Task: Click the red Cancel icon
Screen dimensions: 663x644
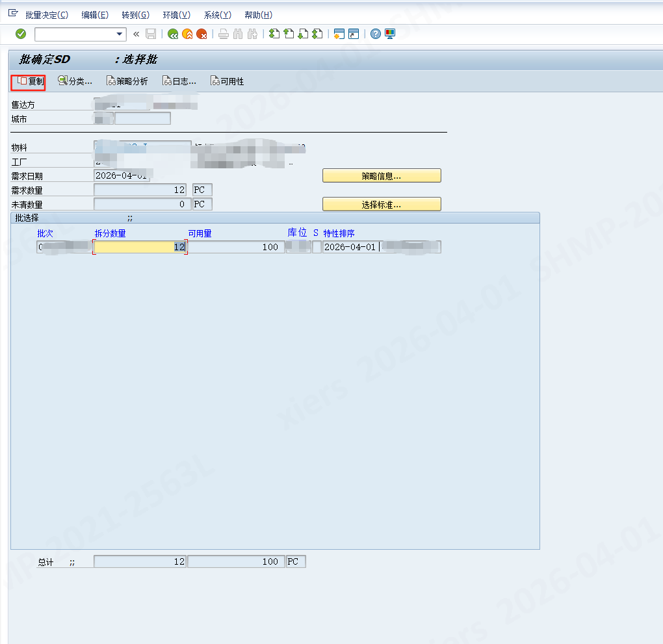Action: (201, 34)
